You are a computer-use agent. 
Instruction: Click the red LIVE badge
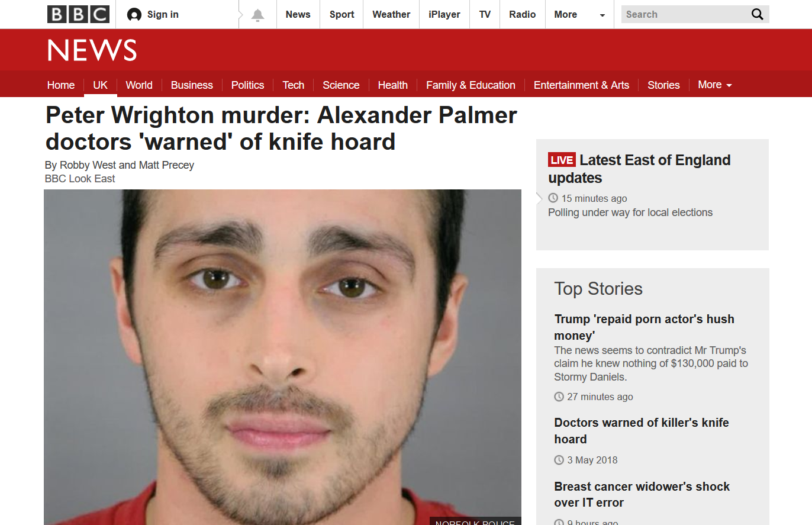click(x=562, y=160)
